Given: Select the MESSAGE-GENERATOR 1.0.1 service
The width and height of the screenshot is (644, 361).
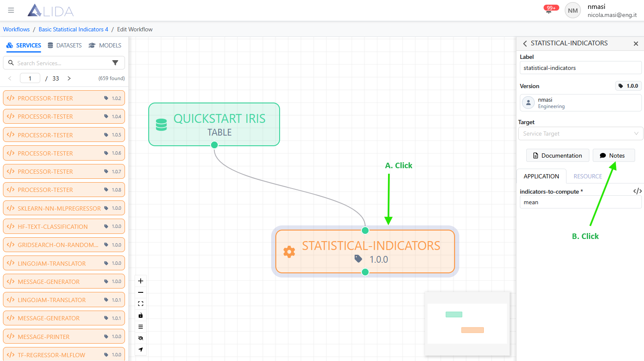Looking at the screenshot, I should (x=64, y=318).
